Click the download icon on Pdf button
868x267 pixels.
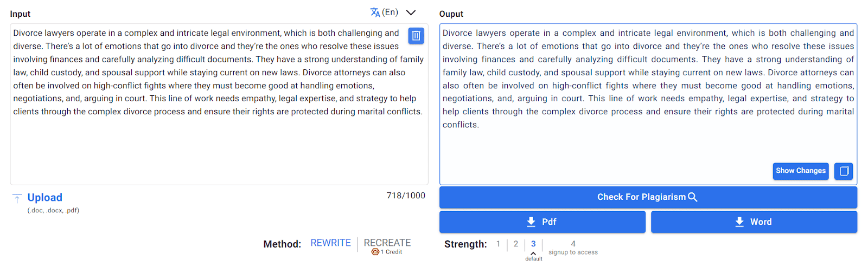pos(531,222)
